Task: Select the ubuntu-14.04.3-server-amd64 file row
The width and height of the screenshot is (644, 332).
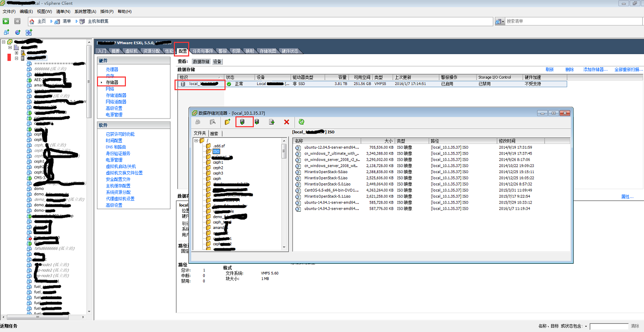Action: click(x=431, y=209)
